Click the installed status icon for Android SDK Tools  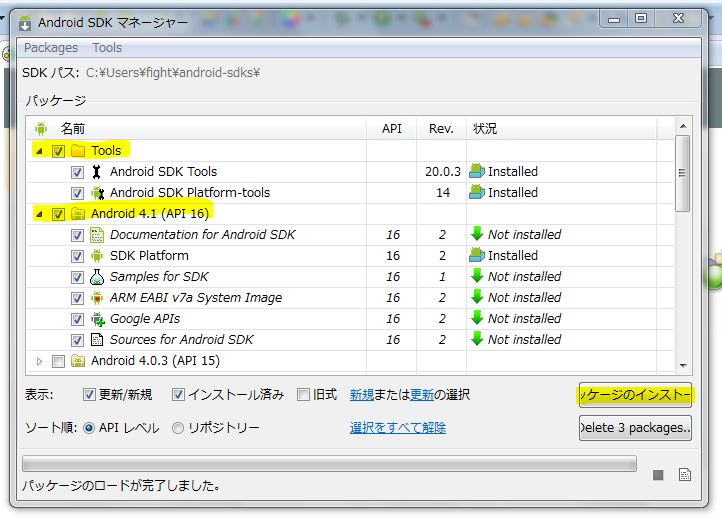(477, 171)
